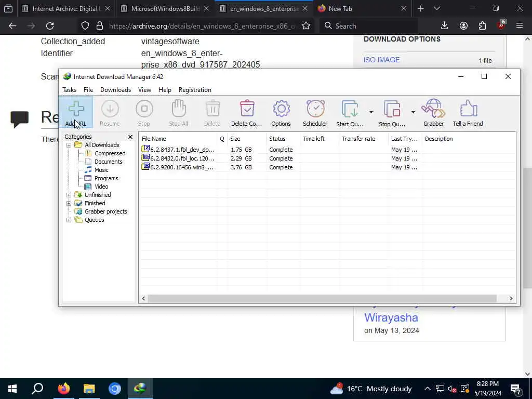Click the Start Queue icon
532x399 pixels.
pyautogui.click(x=350, y=113)
